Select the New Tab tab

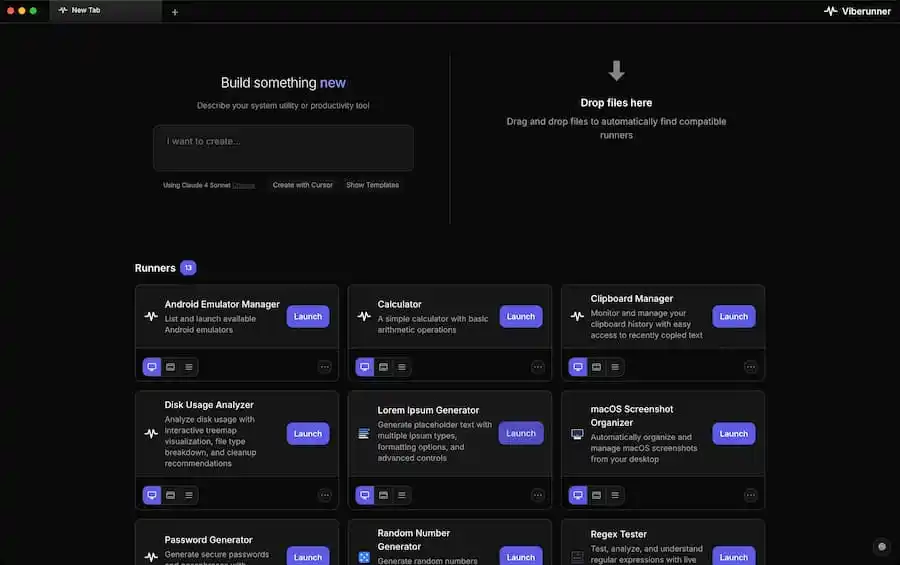coord(106,10)
